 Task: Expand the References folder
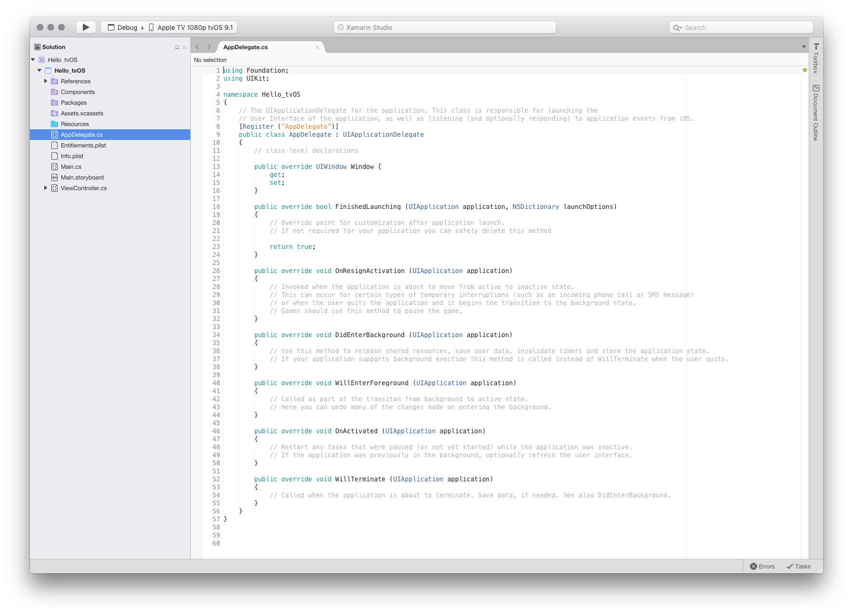pyautogui.click(x=45, y=81)
